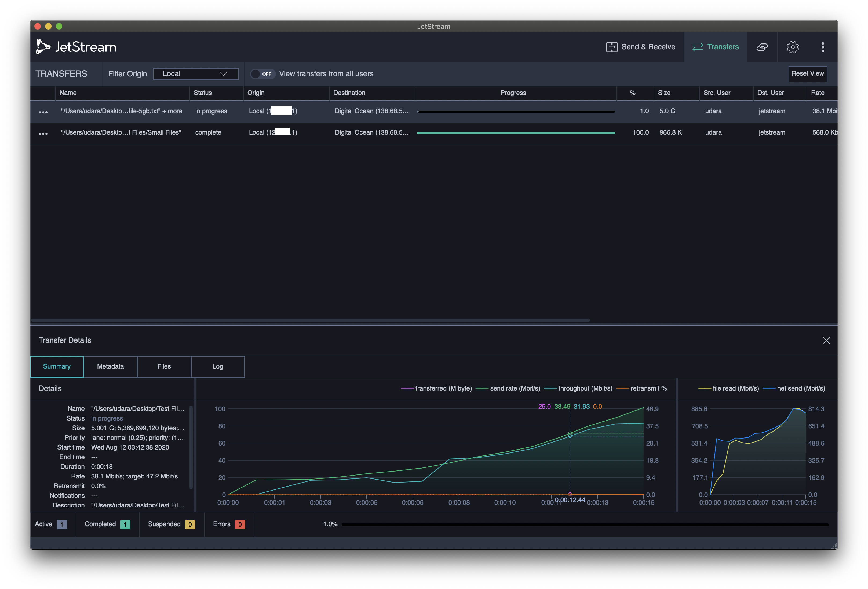Click the Completed count badge
This screenshot has width=868, height=589.
point(125,524)
